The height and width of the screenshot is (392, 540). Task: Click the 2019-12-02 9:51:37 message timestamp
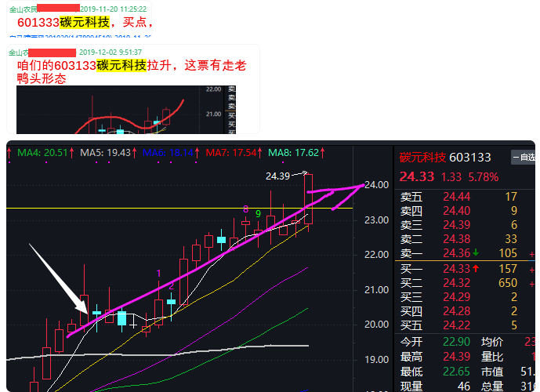pos(111,53)
